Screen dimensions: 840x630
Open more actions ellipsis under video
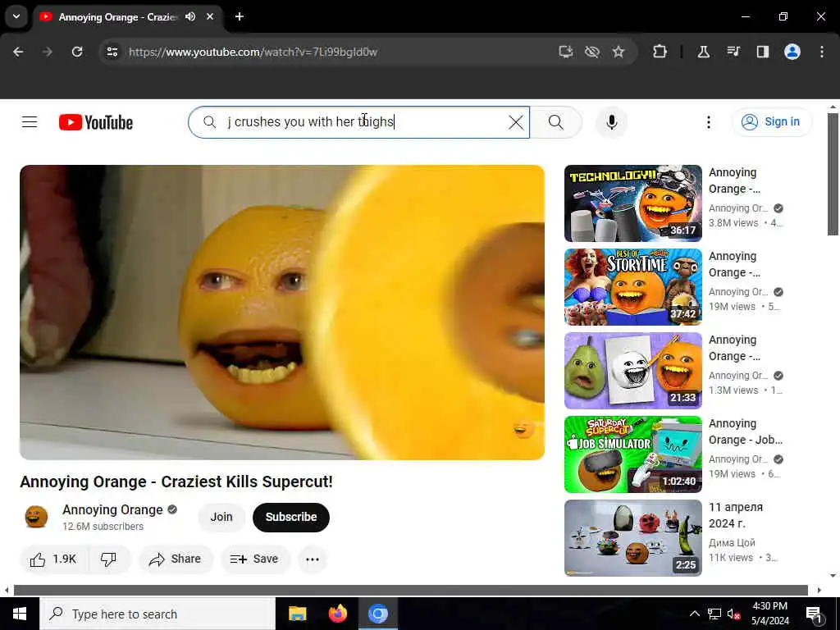tap(313, 559)
